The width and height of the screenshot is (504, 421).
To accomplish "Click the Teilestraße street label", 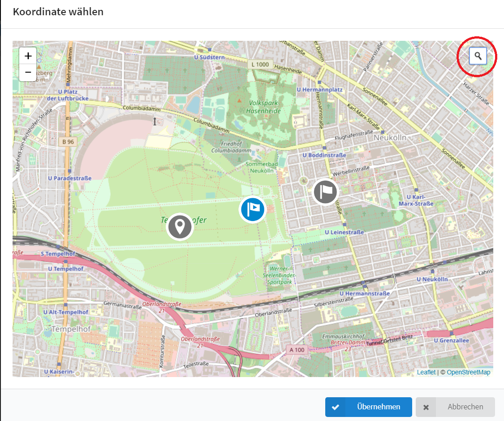I will tap(196, 365).
